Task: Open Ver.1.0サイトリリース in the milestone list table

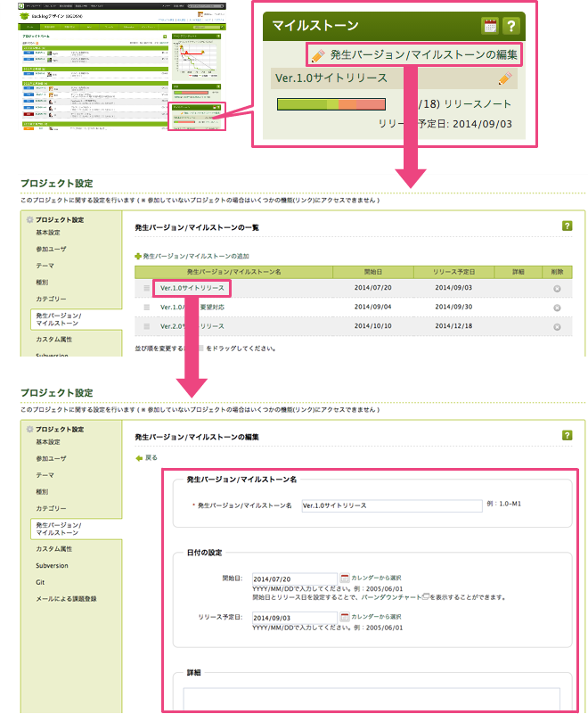Action: 192,288
